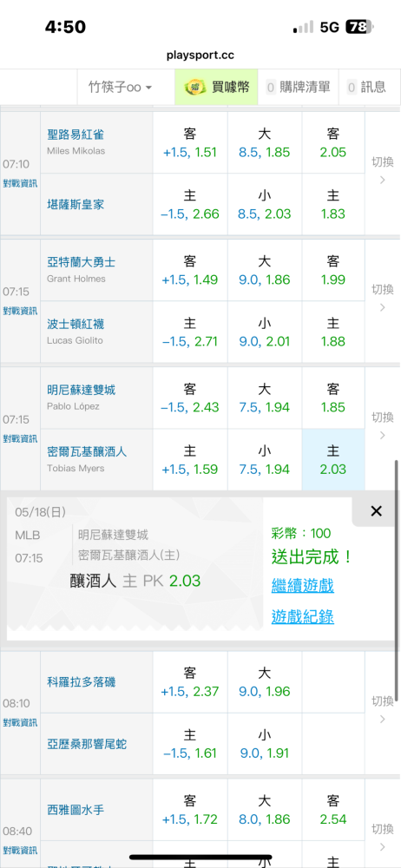Select the highlighted 主 2.03 Brewers moneyline cell

coord(333,459)
